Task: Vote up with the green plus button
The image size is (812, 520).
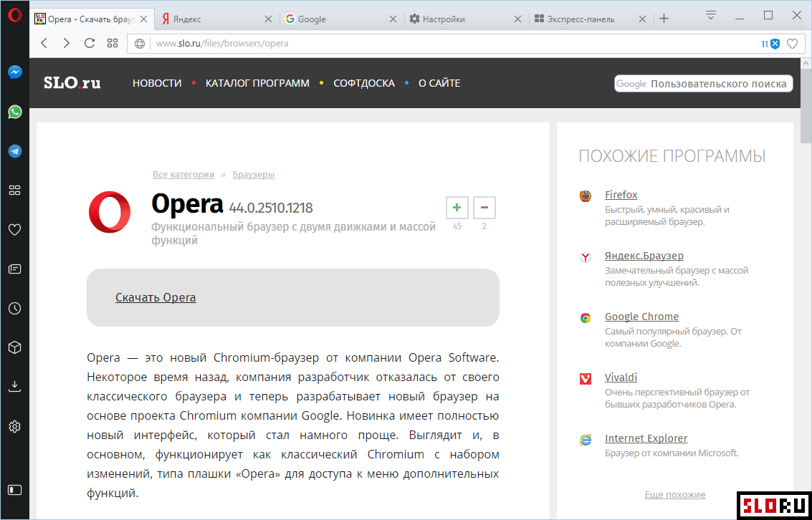Action: (x=457, y=208)
